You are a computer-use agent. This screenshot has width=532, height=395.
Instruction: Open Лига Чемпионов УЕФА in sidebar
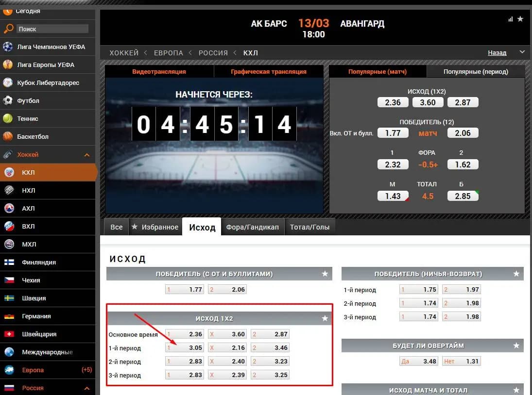point(48,47)
